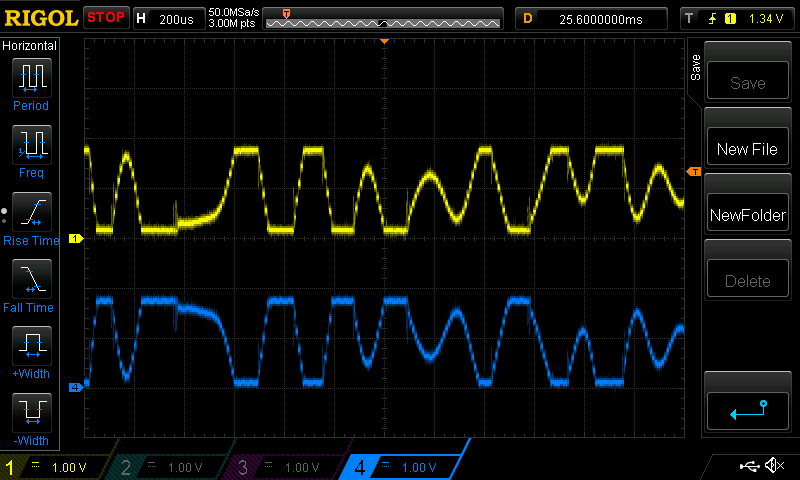Click the trigger 1.34 V level readout

(765, 19)
